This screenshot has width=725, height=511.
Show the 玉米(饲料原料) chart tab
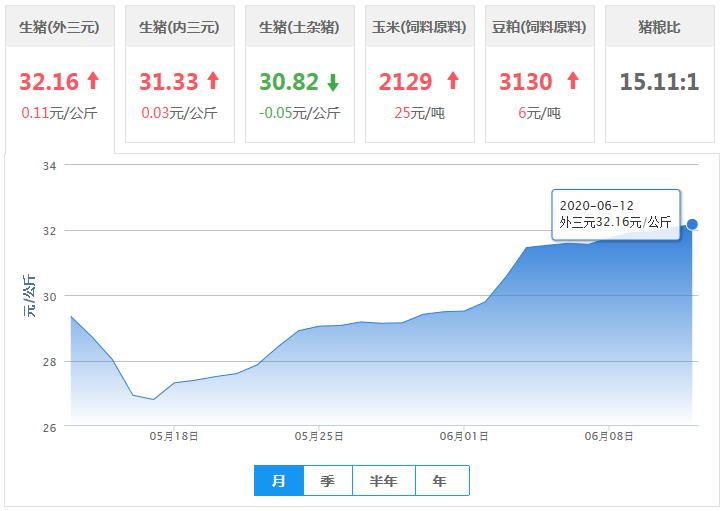point(419,27)
